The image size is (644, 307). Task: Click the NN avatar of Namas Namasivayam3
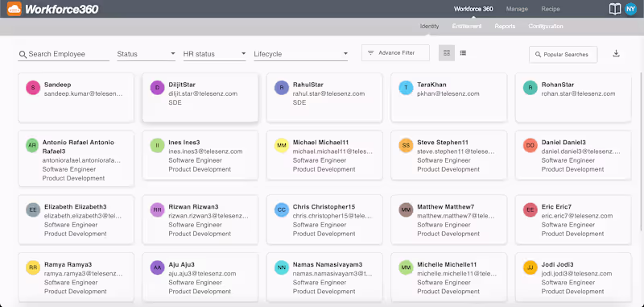click(x=281, y=268)
